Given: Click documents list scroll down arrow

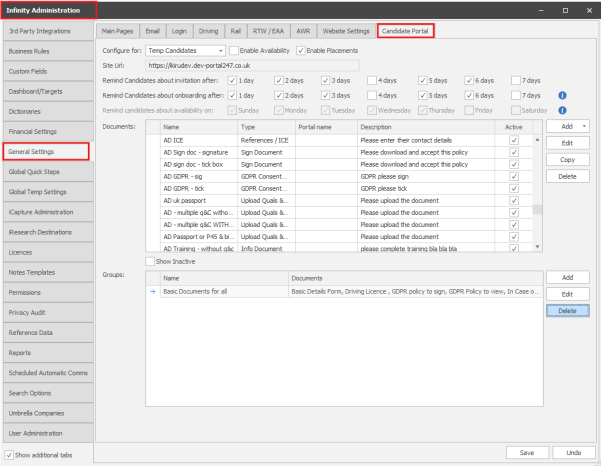Looking at the screenshot, I should point(537,247).
